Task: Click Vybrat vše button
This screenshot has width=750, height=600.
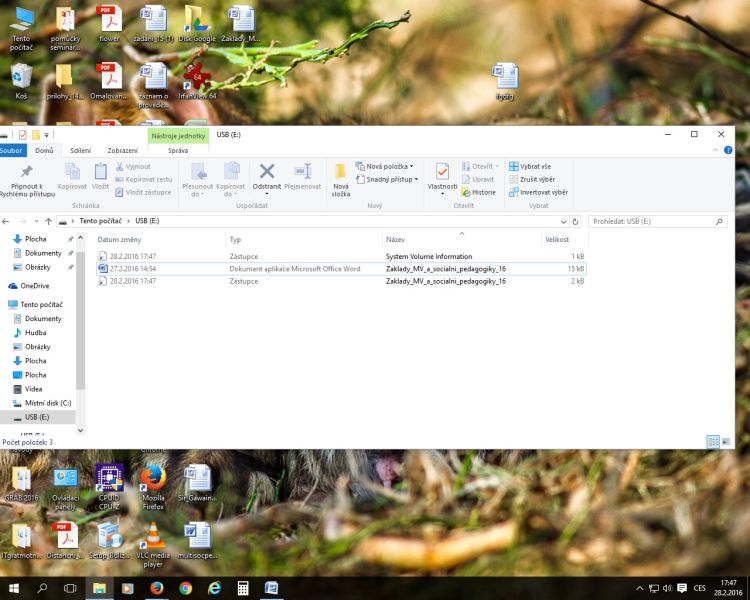Action: (x=530, y=166)
